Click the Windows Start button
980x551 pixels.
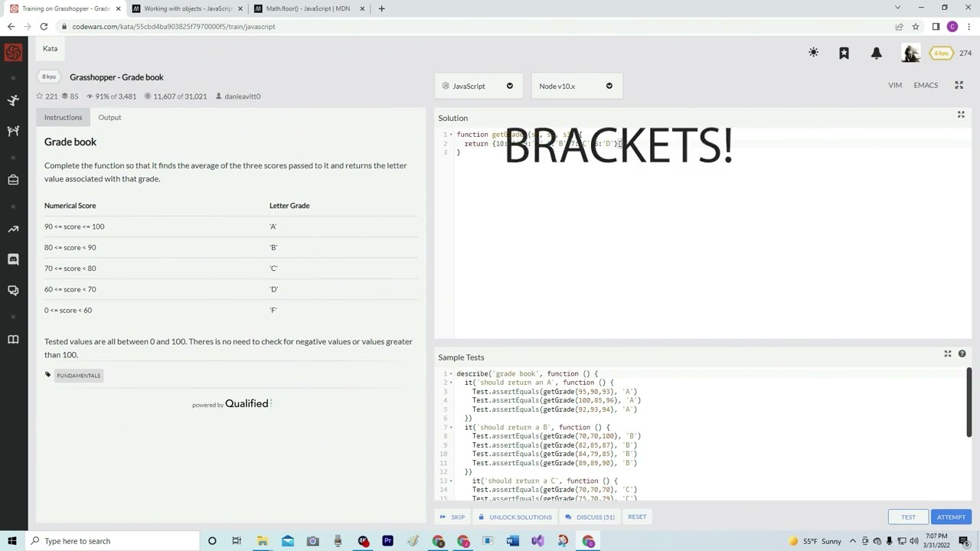pyautogui.click(x=11, y=541)
